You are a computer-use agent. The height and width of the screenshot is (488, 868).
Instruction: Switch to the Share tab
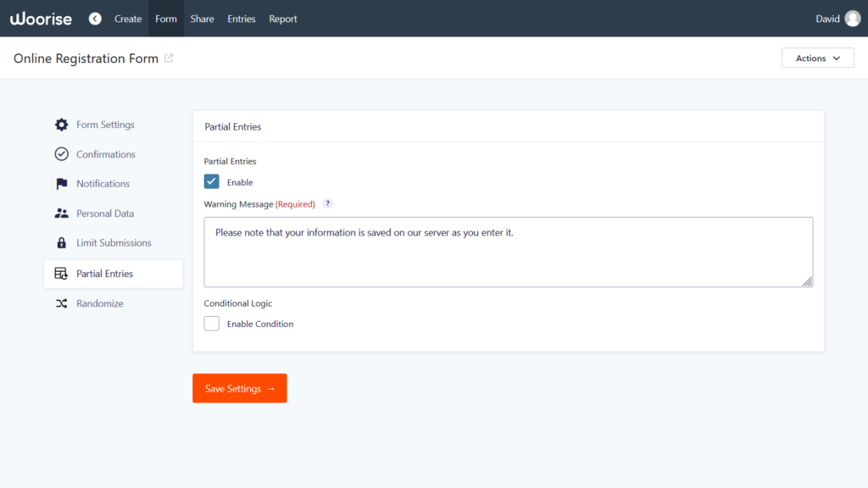(x=202, y=18)
